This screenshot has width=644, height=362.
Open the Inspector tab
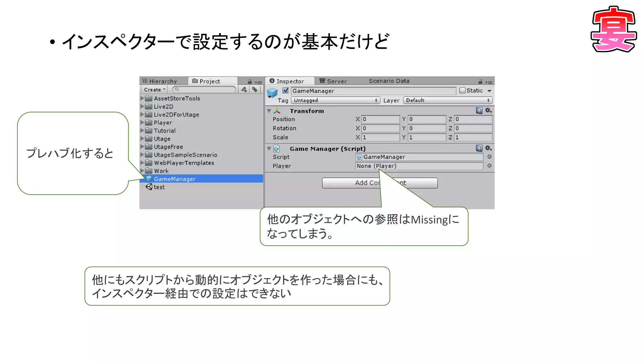pyautogui.click(x=290, y=81)
